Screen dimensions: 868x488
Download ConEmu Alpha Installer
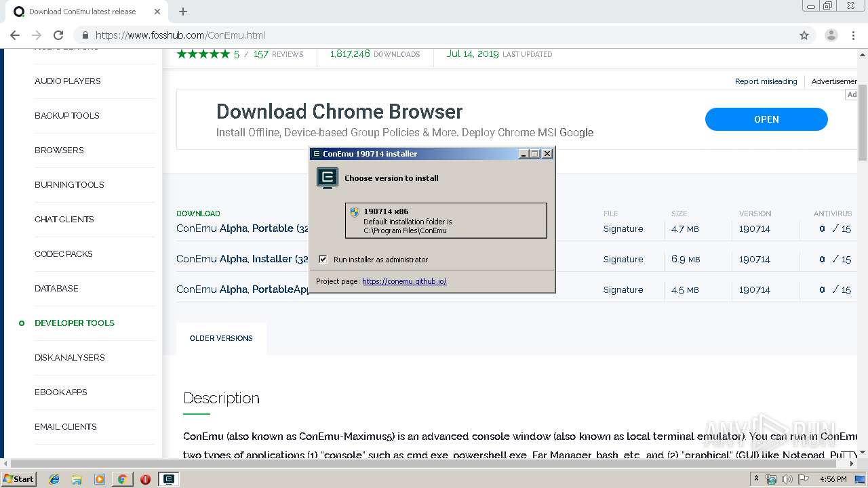(243, 259)
